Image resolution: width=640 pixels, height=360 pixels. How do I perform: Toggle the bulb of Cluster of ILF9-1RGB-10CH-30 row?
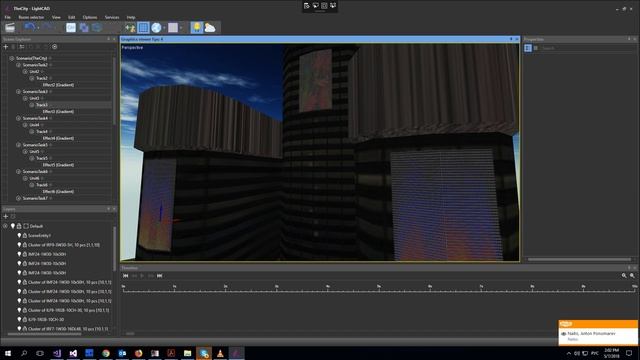(19, 310)
